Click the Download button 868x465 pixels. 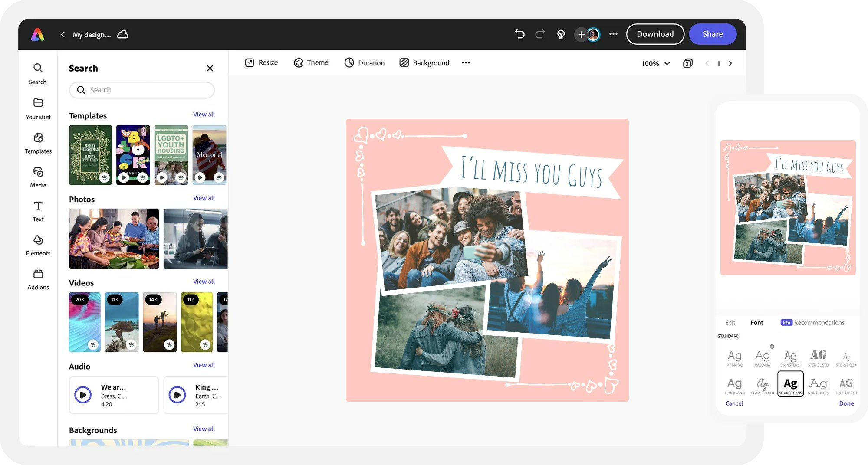coord(655,34)
